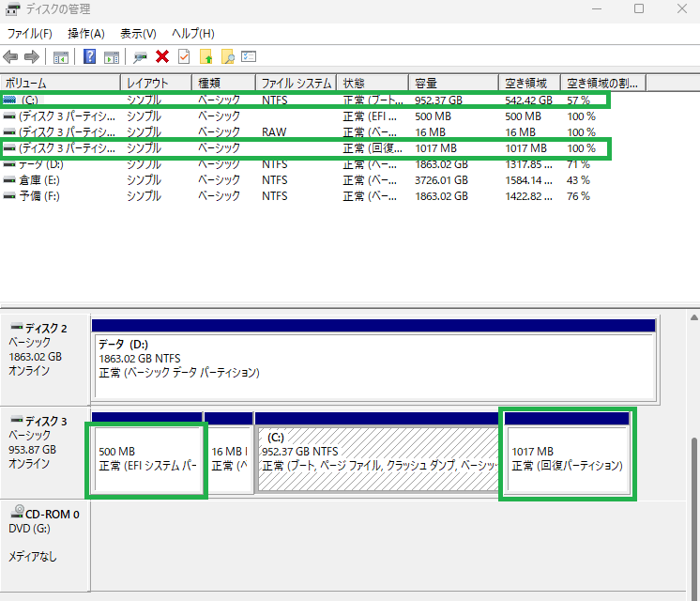
Task: Click the yellow page with green arrow icon
Action: pyautogui.click(x=206, y=57)
